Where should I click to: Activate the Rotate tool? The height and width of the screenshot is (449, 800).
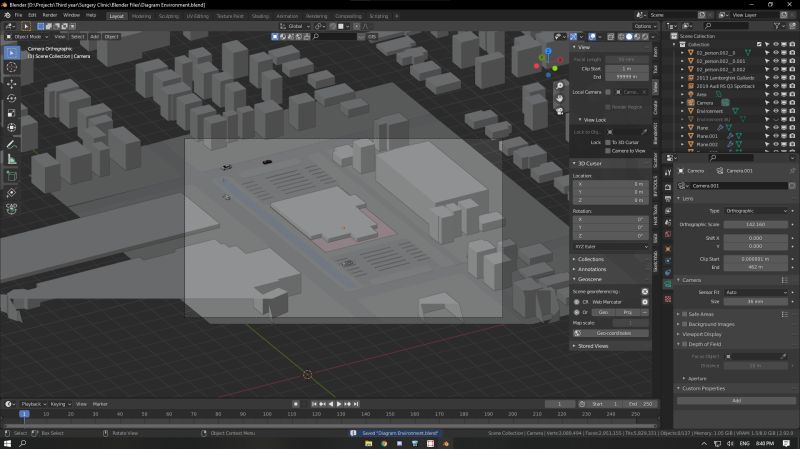pyautogui.click(x=12, y=98)
